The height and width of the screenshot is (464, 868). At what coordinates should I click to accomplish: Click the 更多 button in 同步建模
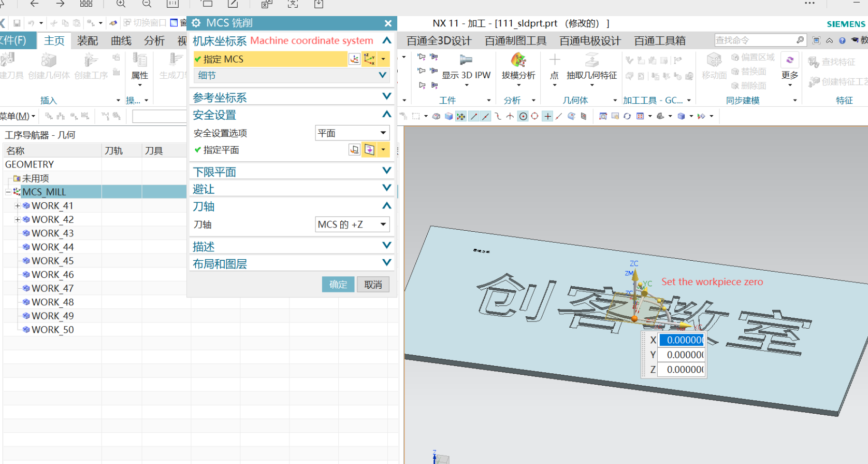(790, 68)
